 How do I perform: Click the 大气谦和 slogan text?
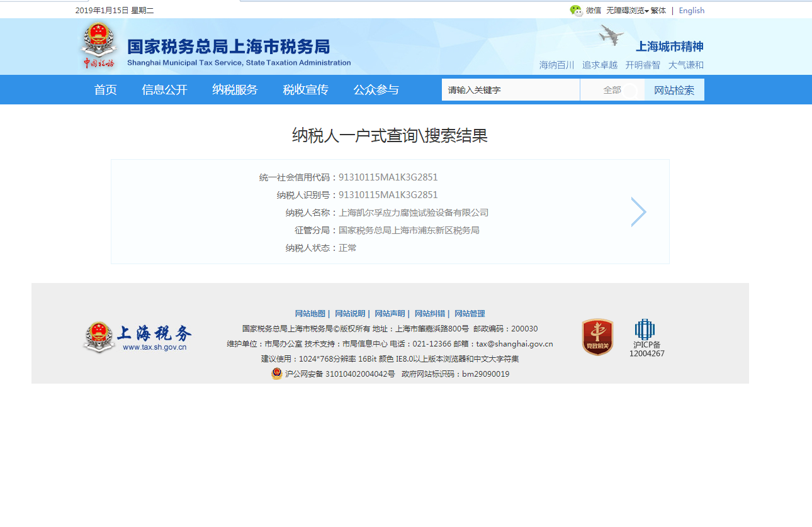(686, 65)
